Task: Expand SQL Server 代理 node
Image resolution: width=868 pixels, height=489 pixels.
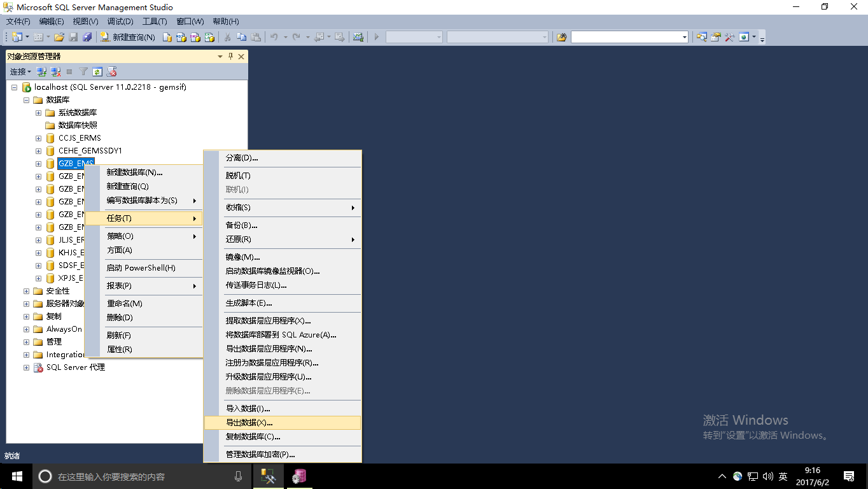Action: [27, 367]
